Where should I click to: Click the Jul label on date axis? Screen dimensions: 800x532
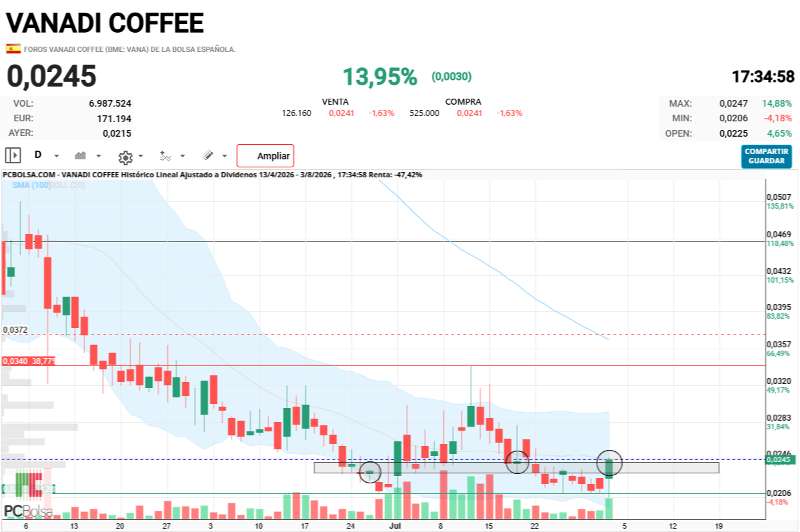(396, 525)
